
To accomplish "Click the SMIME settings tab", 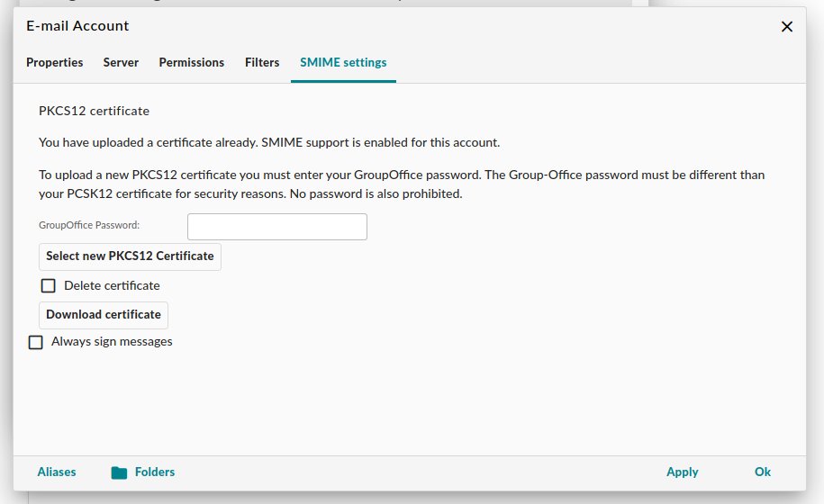I will click(x=343, y=62).
